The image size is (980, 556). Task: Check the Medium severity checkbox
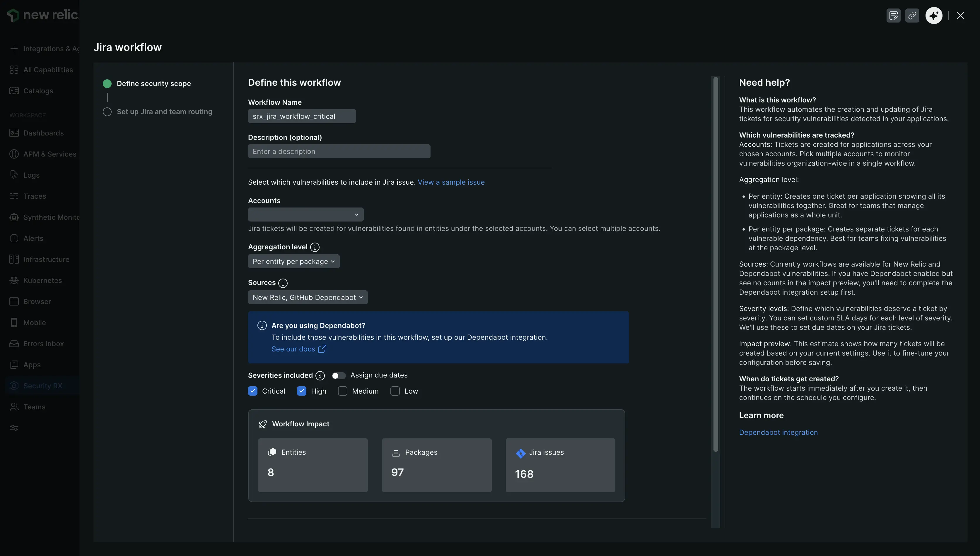click(343, 391)
